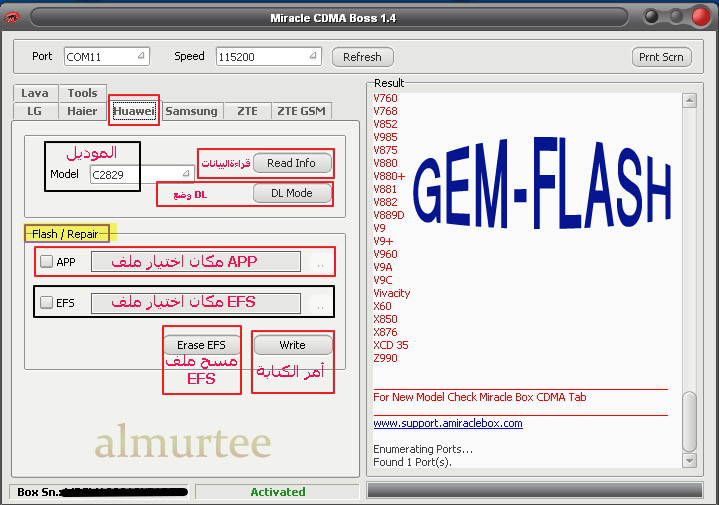Click the Read Info button
719x505 pixels.
pos(292,163)
